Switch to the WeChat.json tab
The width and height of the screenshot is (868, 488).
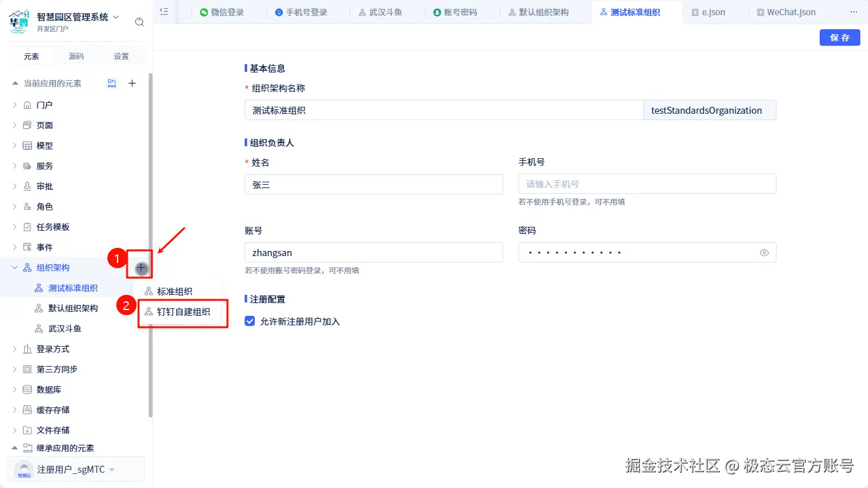[x=787, y=12]
